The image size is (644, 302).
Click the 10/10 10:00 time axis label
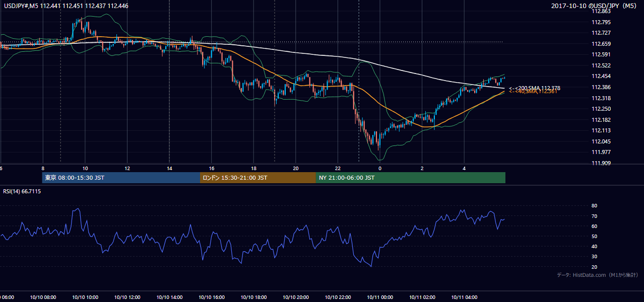tap(85, 297)
